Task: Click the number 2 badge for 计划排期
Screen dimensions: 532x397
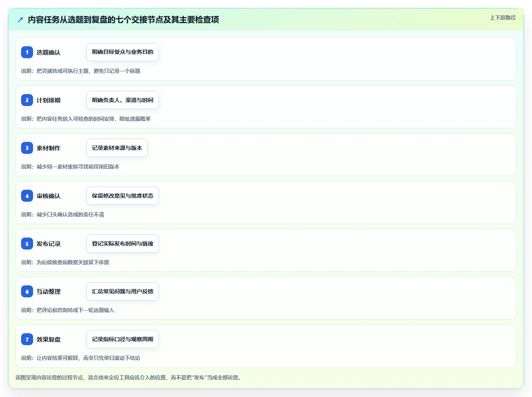Action: (x=27, y=100)
